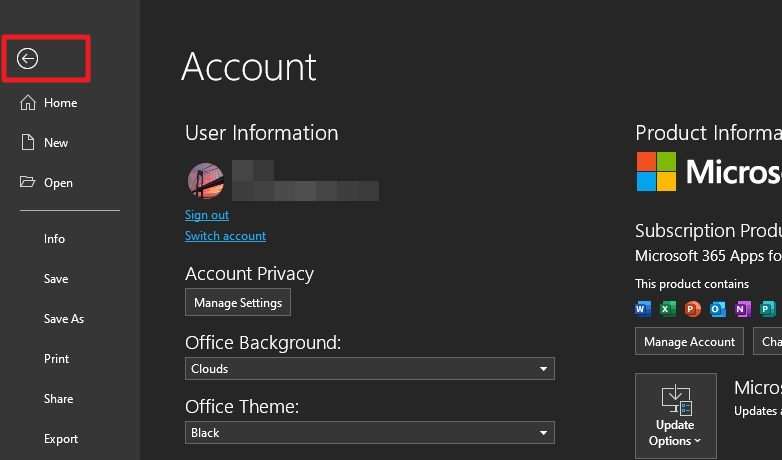
Task: Open the Export page
Action: point(61,439)
